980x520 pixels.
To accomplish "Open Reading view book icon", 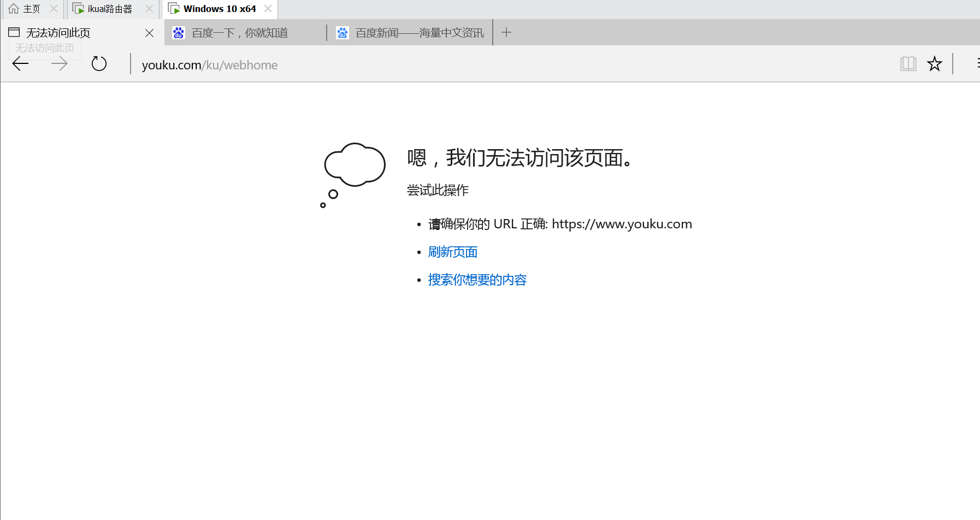I will click(908, 64).
